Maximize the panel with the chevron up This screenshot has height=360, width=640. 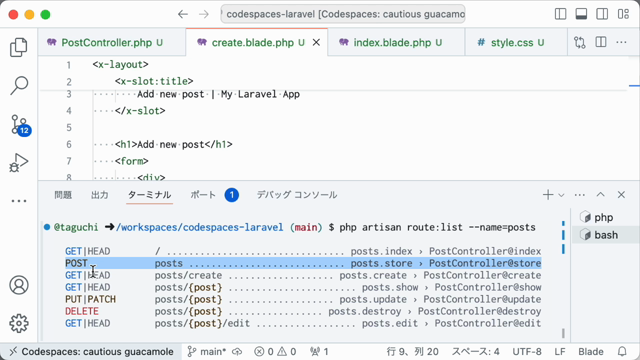click(x=600, y=195)
